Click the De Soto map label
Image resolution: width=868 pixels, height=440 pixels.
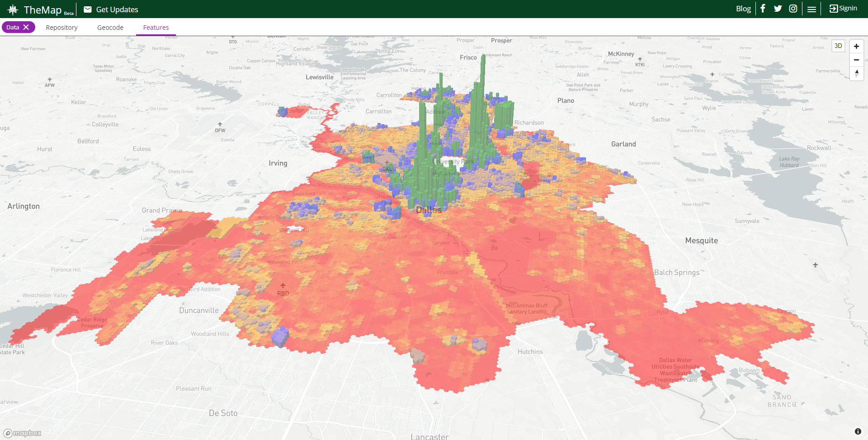(223, 413)
